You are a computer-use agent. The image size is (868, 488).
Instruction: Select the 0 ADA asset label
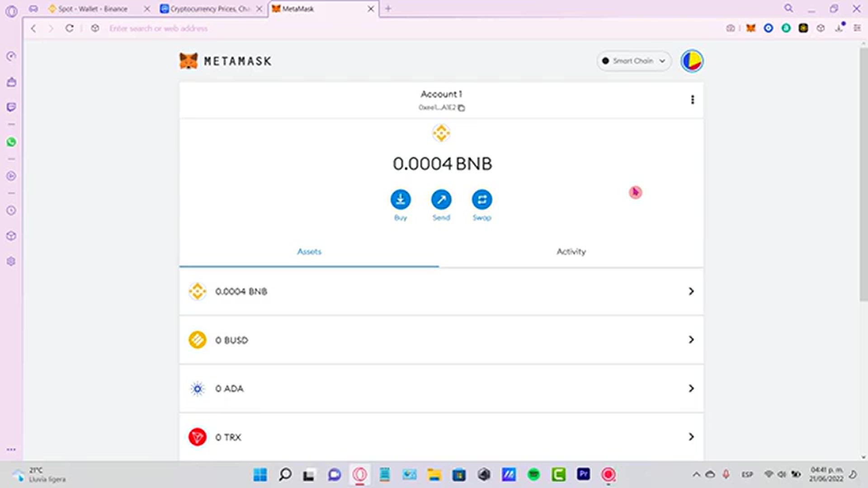[229, 389]
